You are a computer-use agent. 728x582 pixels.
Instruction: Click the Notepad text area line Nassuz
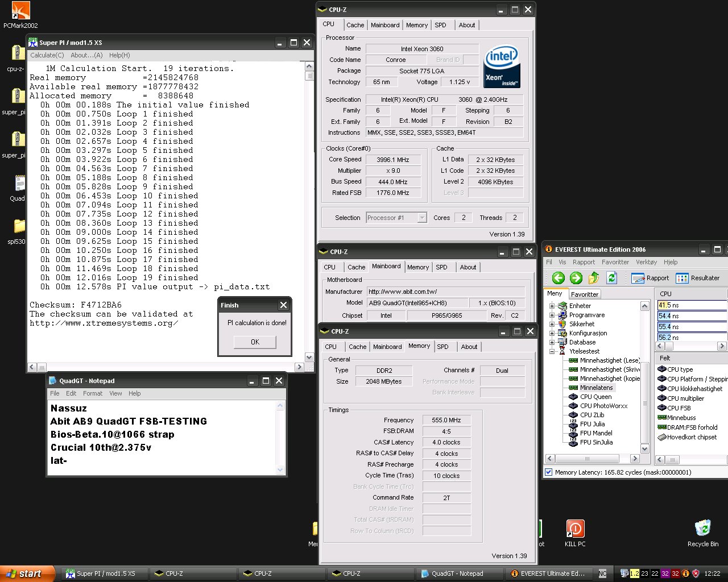coord(69,408)
